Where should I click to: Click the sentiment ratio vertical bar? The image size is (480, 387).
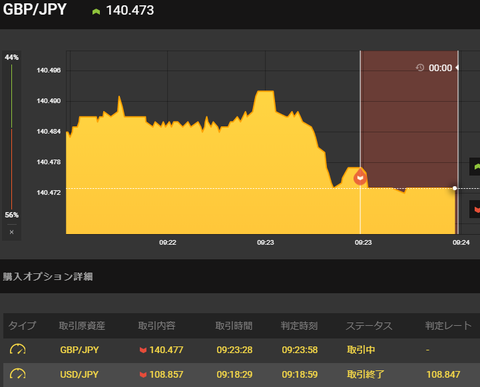12,137
